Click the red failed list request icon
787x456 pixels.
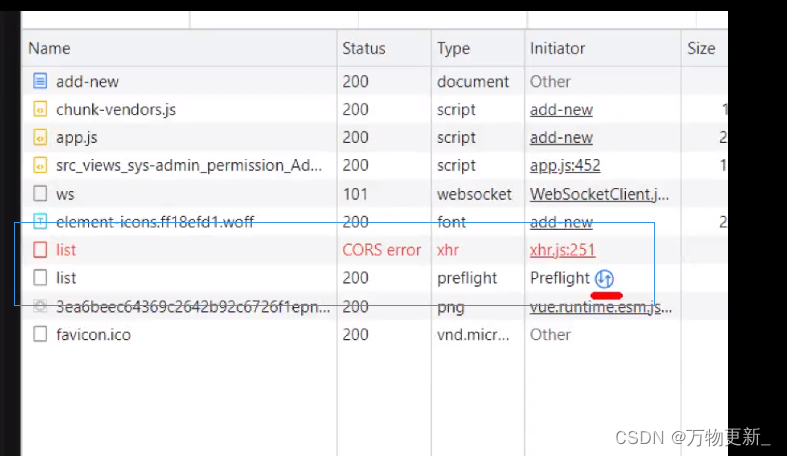[x=40, y=249]
